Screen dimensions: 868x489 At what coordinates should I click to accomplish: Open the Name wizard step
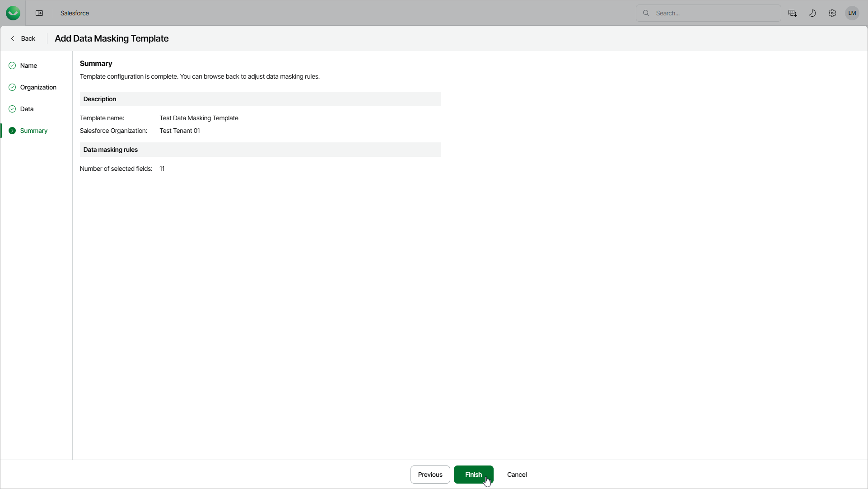click(x=28, y=66)
